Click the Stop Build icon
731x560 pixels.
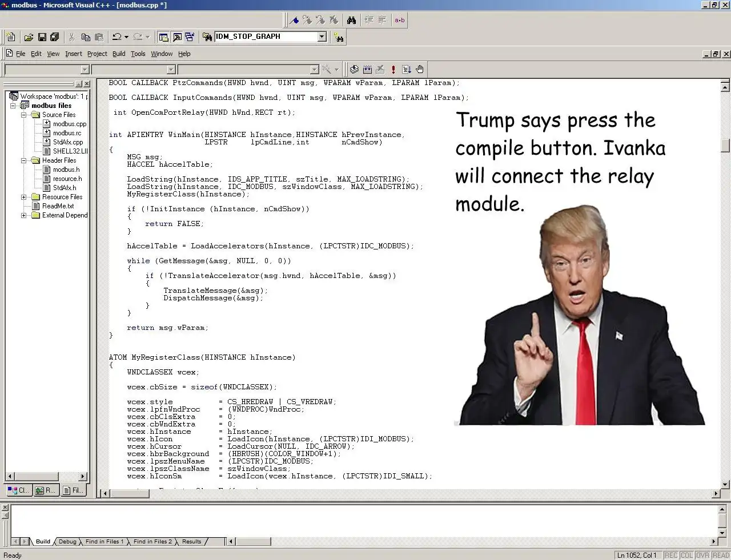pos(380,70)
